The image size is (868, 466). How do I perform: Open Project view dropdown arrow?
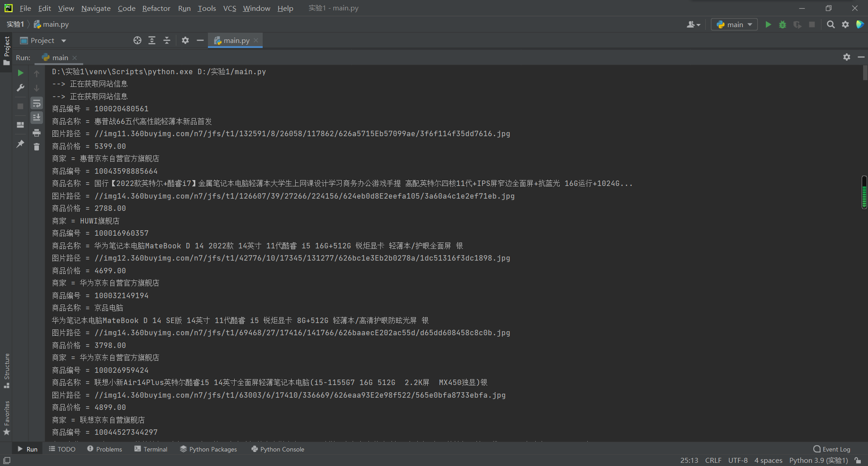[64, 41]
